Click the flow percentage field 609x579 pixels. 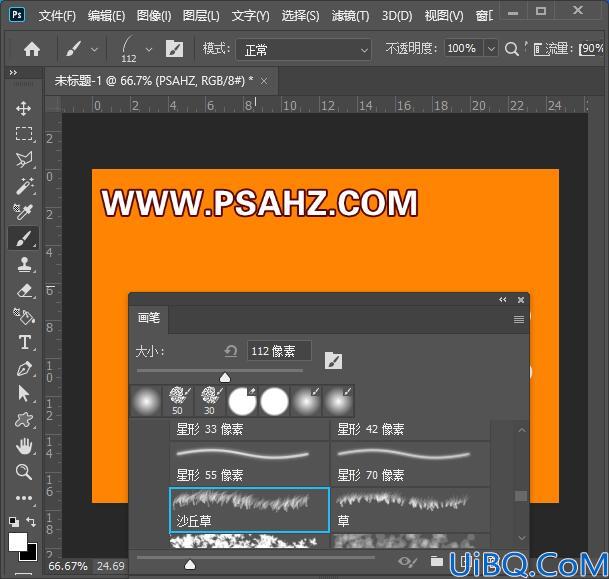pyautogui.click(x=592, y=49)
